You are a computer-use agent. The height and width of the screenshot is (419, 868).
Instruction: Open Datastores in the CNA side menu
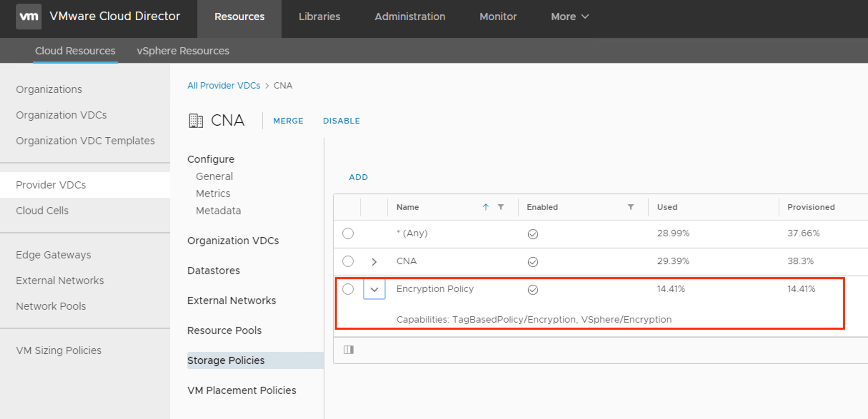tap(213, 271)
